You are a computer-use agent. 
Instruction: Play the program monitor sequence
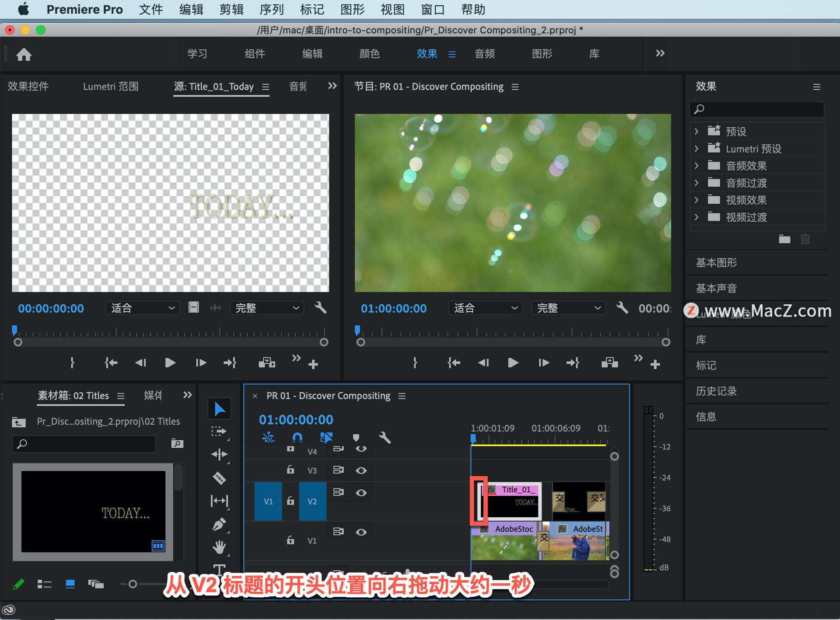[x=513, y=363]
